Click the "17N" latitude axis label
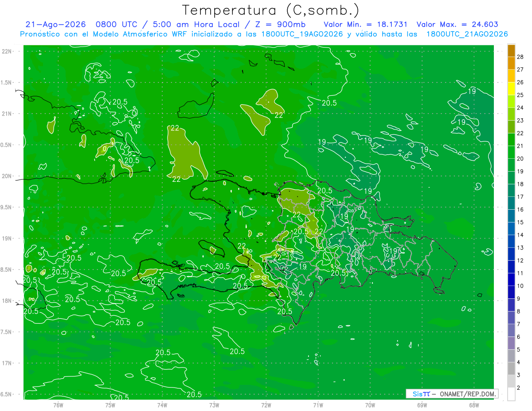The width and height of the screenshot is (532, 411). [7, 363]
